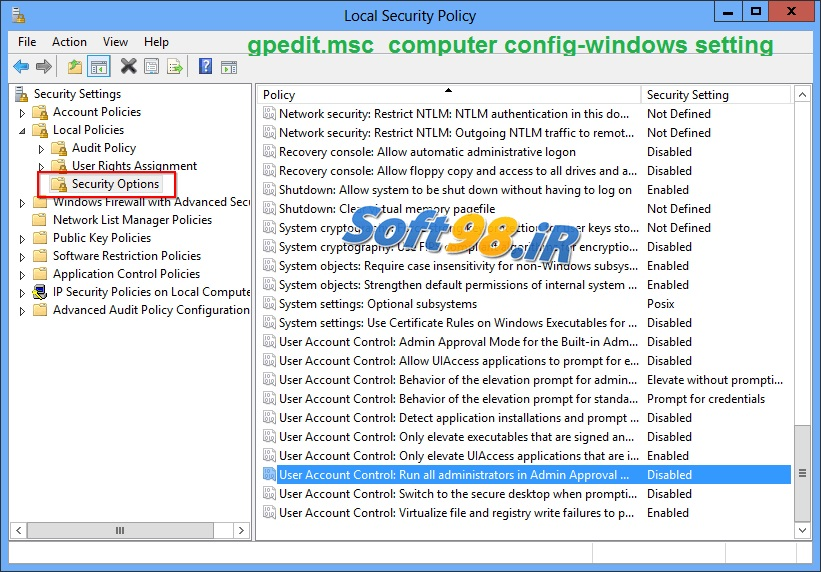Select 'Shutdown: Allow system to be shut down' policy
The width and height of the screenshot is (821, 572).
455,190
